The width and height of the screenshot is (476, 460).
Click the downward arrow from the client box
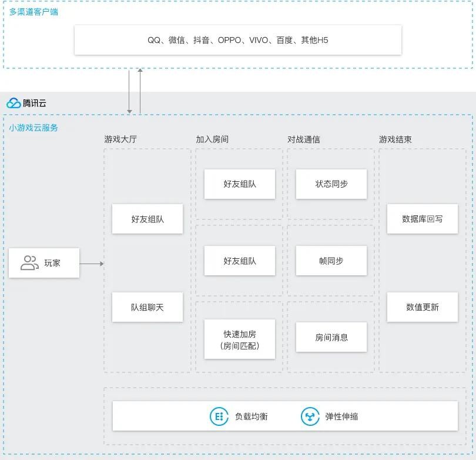coord(130,91)
